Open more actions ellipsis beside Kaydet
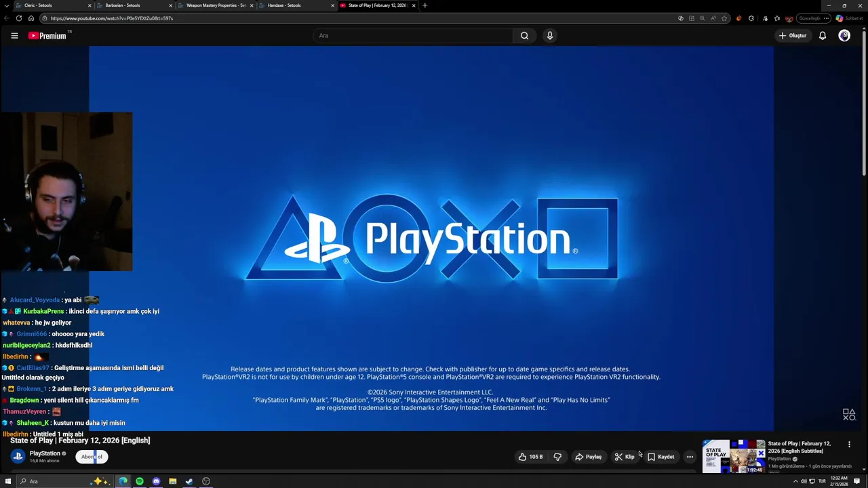The width and height of the screenshot is (868, 488). click(x=690, y=457)
